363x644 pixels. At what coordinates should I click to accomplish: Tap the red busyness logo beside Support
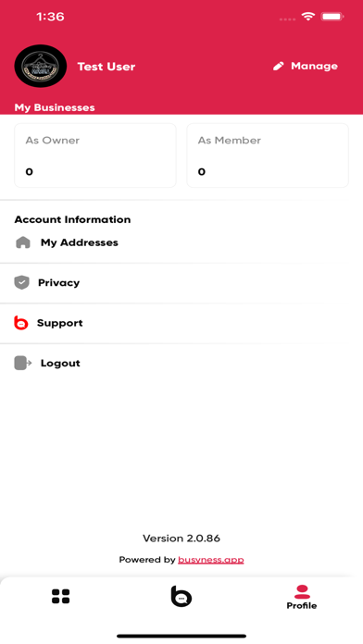coord(21,323)
